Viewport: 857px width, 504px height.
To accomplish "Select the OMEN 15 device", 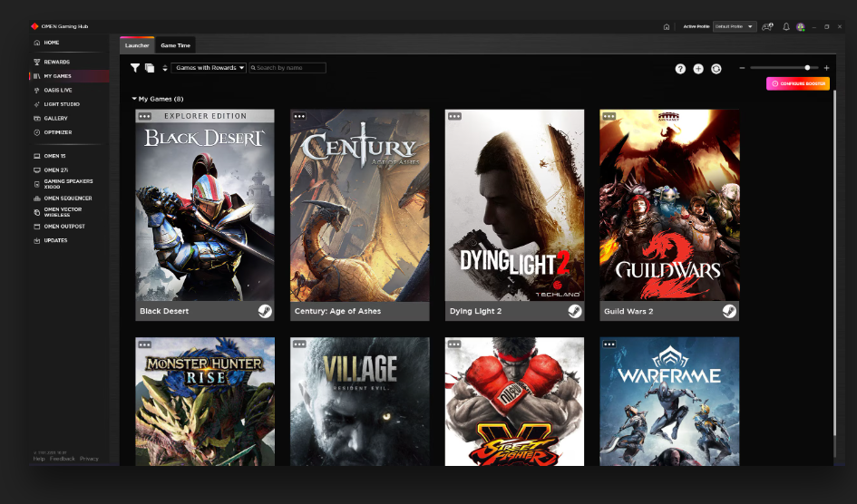I will tap(50, 156).
